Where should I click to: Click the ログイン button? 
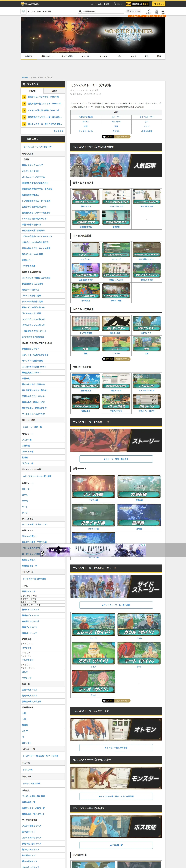(159, 4)
